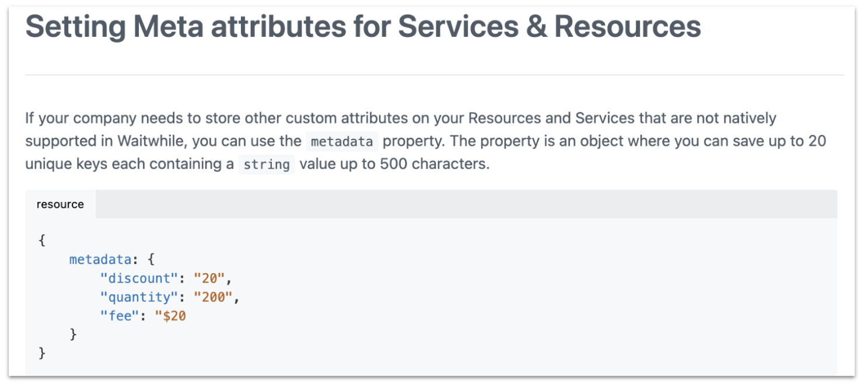Screen dimensions: 868x390
Task: Click the final closing brace in code
Action: 42,353
